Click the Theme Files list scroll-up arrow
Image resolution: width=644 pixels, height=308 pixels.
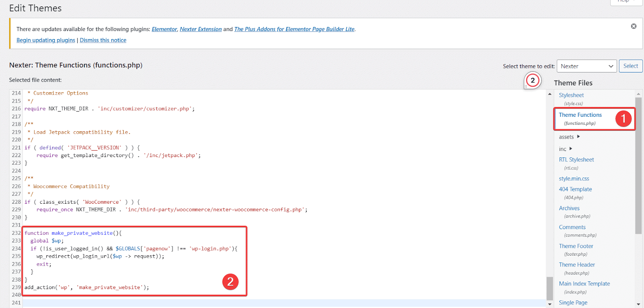[638, 94]
